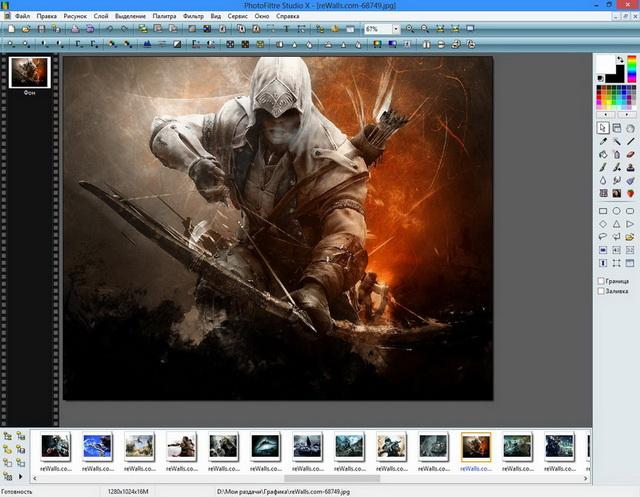Select the Fill paint bucket tool
The width and height of the screenshot is (640, 497).
603,155
